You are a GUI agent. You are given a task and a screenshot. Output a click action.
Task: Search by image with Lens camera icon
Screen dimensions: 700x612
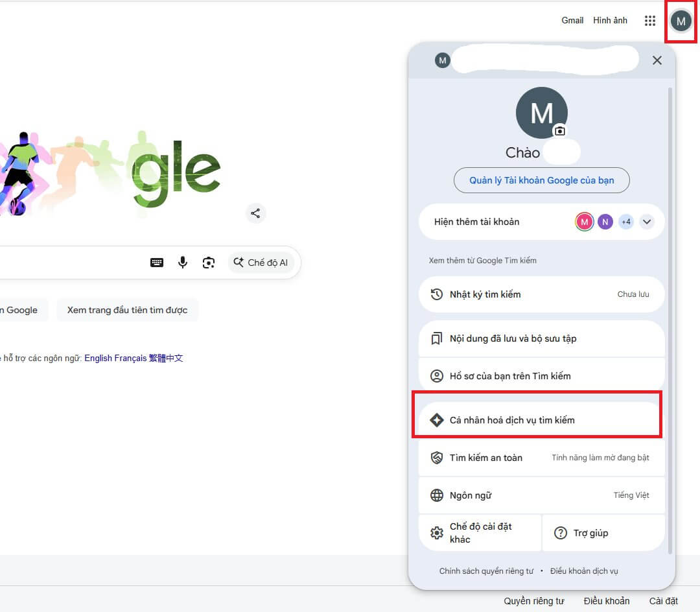209,263
